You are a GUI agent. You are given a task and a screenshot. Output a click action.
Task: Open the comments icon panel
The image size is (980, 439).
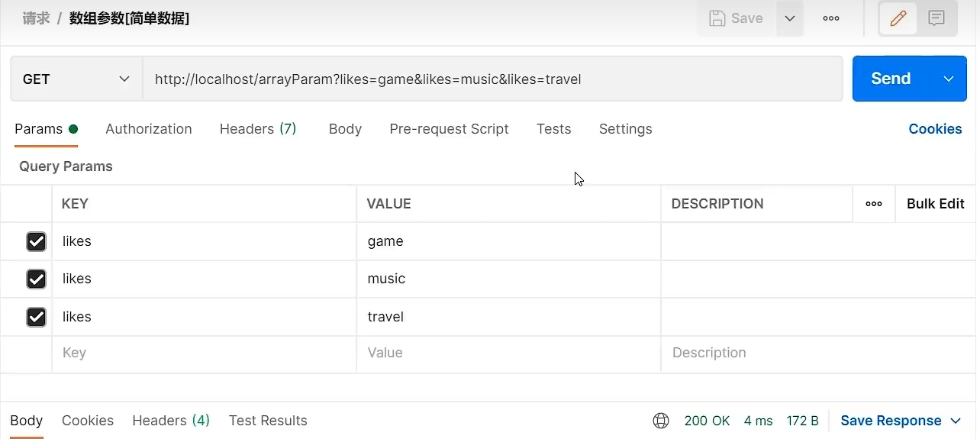[x=936, y=19]
